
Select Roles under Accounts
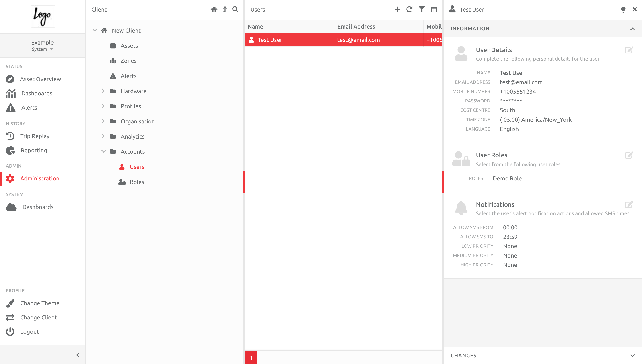click(137, 182)
